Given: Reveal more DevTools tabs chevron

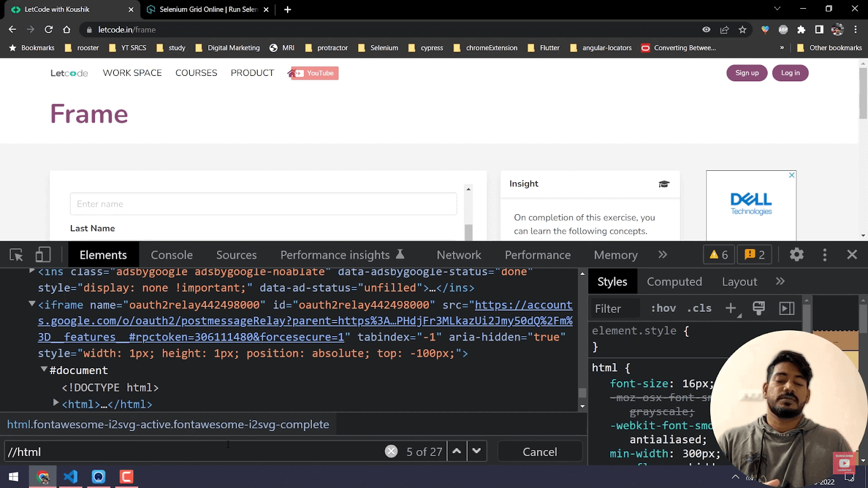Looking at the screenshot, I should click(662, 254).
